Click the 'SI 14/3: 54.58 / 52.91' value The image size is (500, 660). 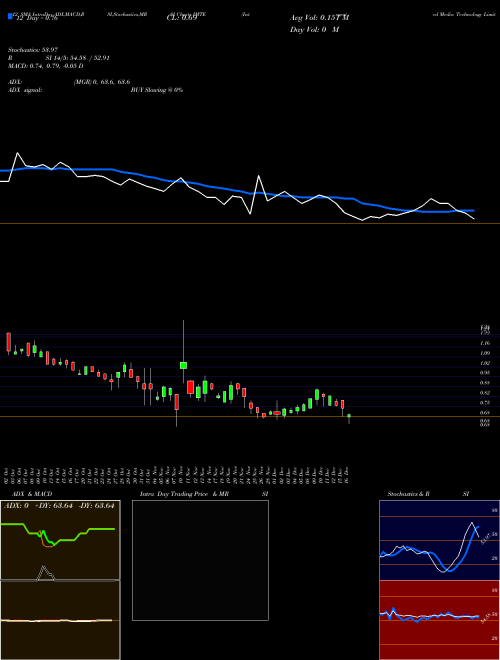pyautogui.click(x=78, y=58)
